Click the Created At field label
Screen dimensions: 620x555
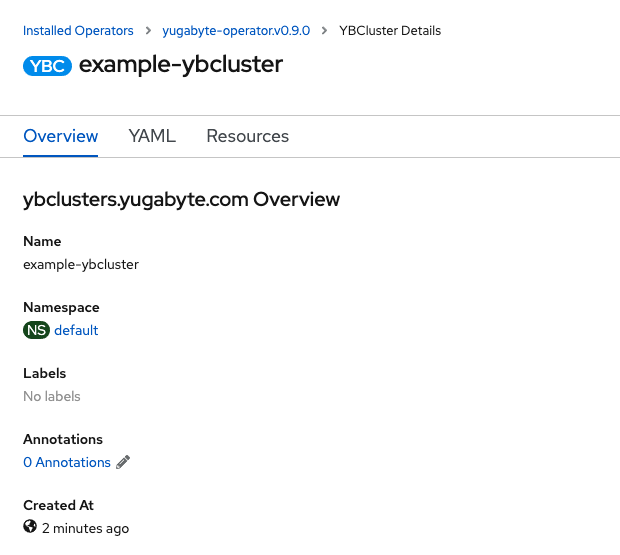58,505
